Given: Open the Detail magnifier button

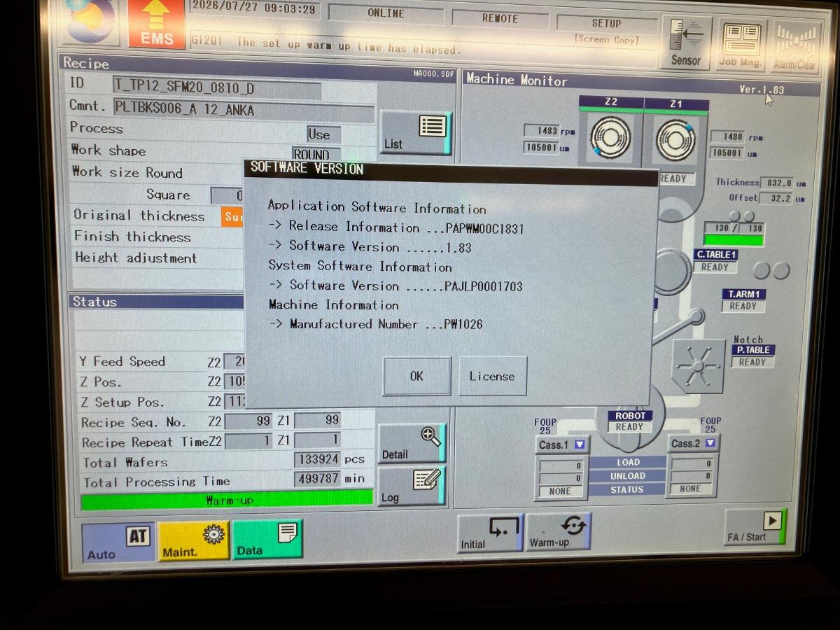Looking at the screenshot, I should coord(412,443).
